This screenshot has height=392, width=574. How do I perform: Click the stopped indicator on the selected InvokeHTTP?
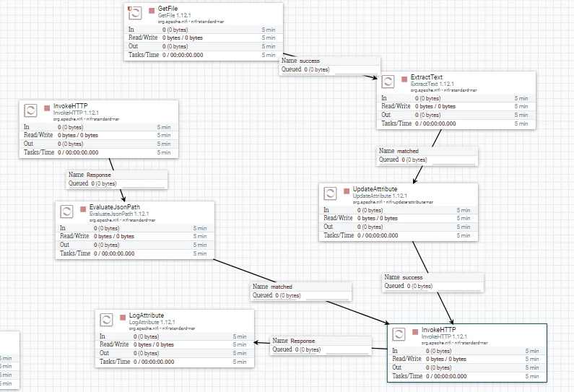(415, 331)
